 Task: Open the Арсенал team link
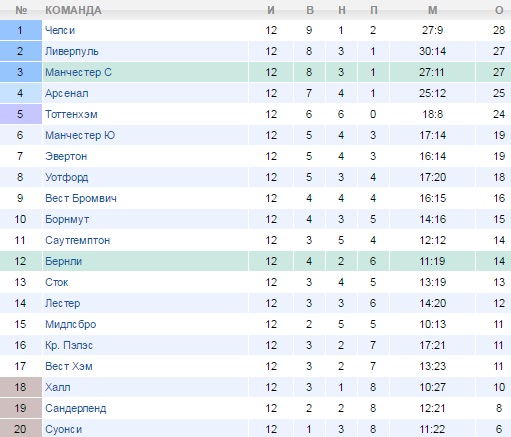pyautogui.click(x=67, y=93)
